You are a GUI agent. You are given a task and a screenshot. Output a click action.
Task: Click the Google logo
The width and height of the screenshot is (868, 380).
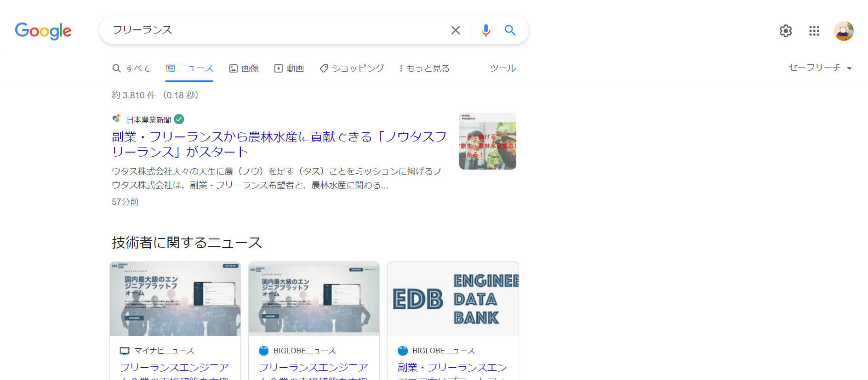43,31
